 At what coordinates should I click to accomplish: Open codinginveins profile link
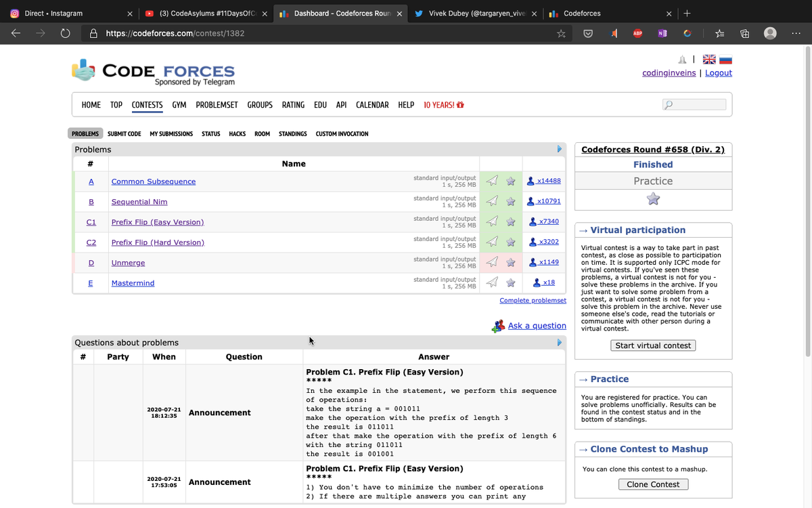(x=669, y=73)
